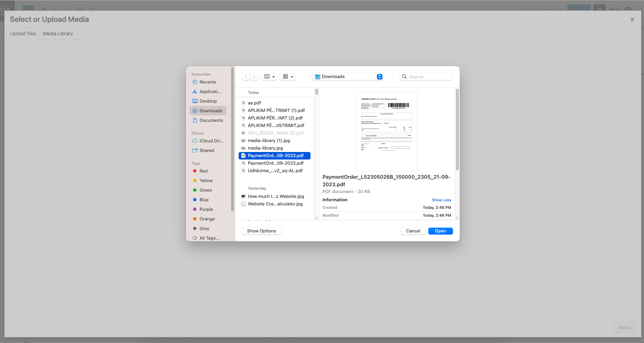The height and width of the screenshot is (343, 644).
Task: Open the Desktop folder from sidebar
Action: (208, 101)
